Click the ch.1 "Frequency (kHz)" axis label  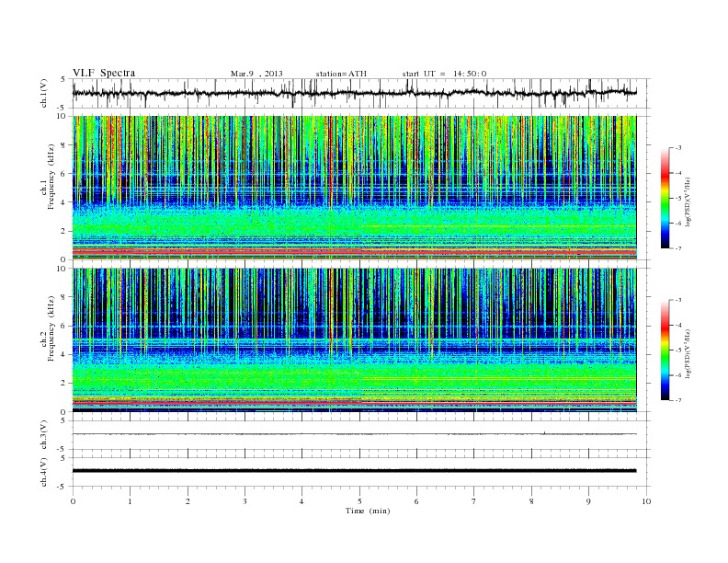point(51,177)
